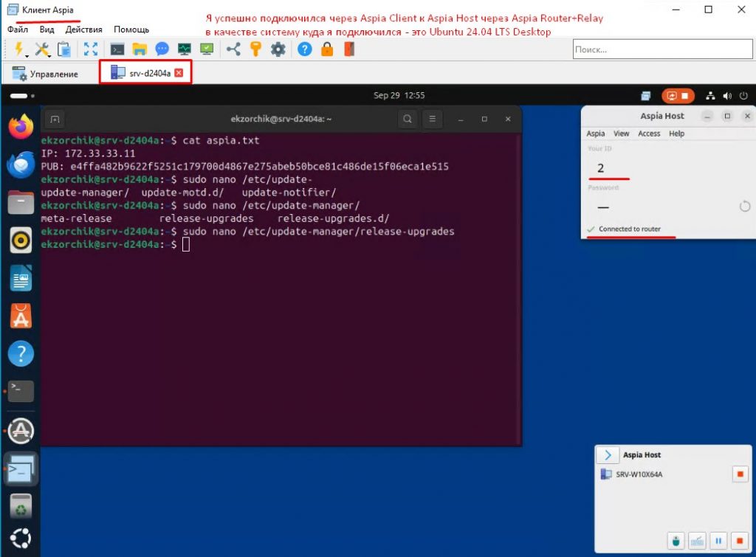Open Firefox from the Ubuntu dock
This screenshot has width=756, height=557.
point(21,127)
